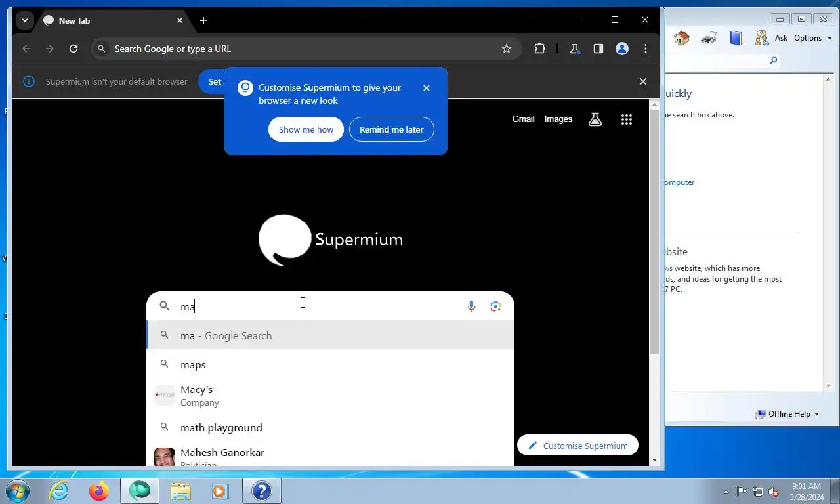This screenshot has width=840, height=504.
Task: Open the Search Labs flask icon on page
Action: tap(595, 119)
